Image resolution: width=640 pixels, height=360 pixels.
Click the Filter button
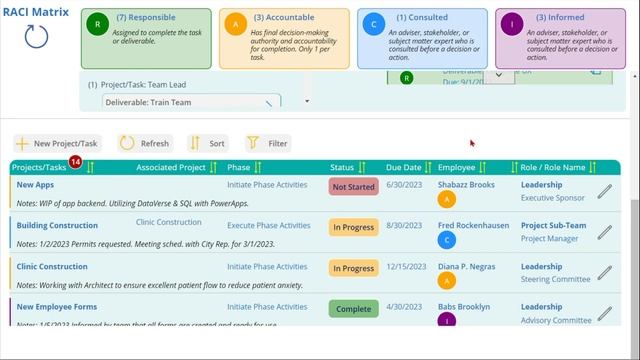click(268, 144)
